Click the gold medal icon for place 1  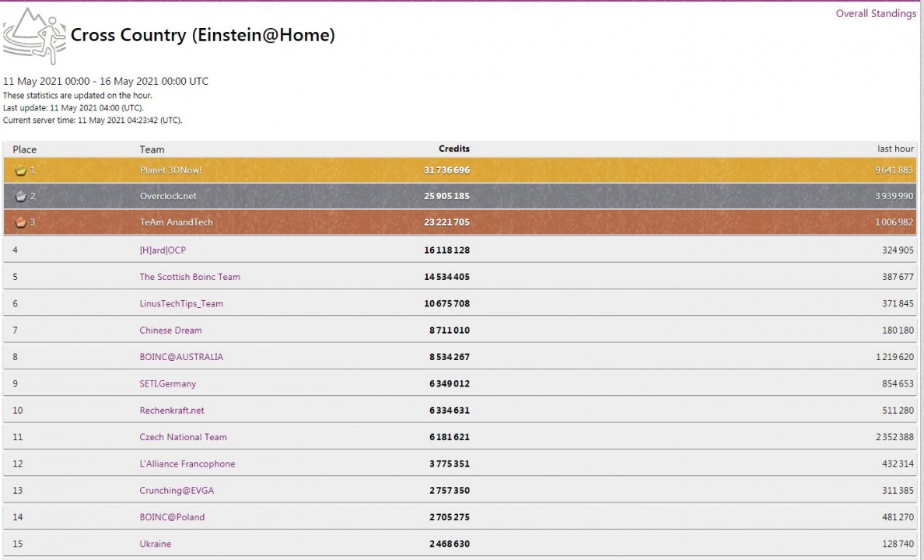21,171
